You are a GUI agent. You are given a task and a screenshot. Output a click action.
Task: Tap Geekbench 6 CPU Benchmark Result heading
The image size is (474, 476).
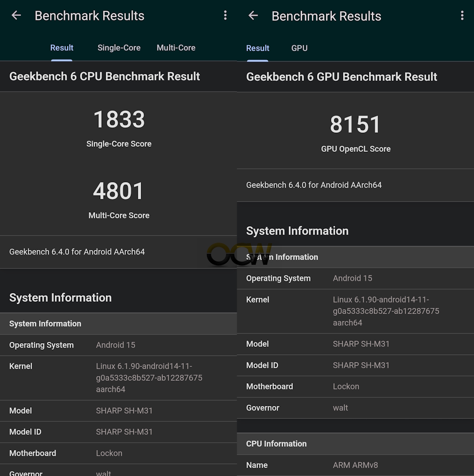tap(105, 77)
